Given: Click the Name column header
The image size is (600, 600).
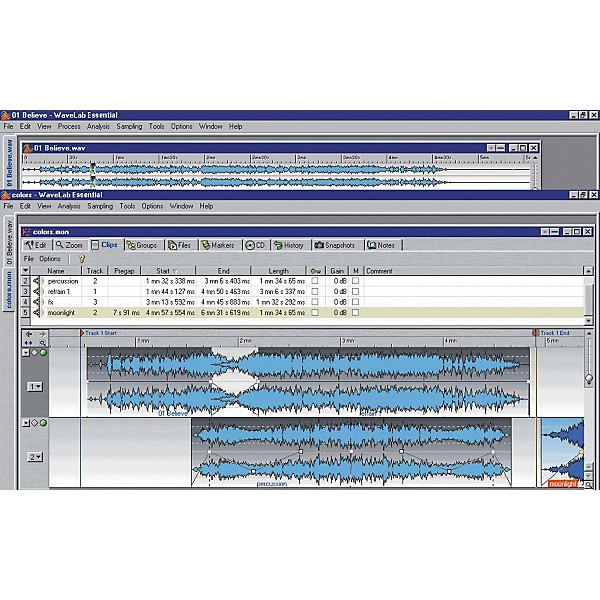Looking at the screenshot, I should click(56, 271).
